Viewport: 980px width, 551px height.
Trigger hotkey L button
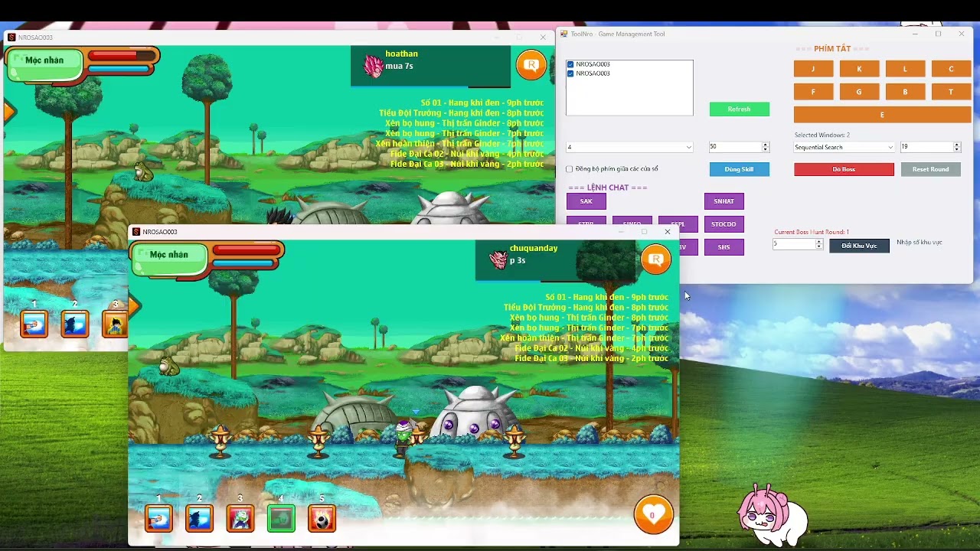point(905,69)
